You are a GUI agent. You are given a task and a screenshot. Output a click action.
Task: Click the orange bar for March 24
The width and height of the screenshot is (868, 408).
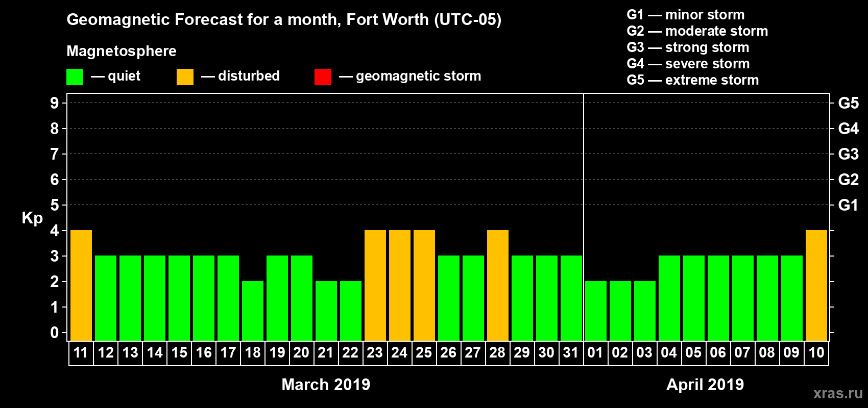tap(400, 285)
